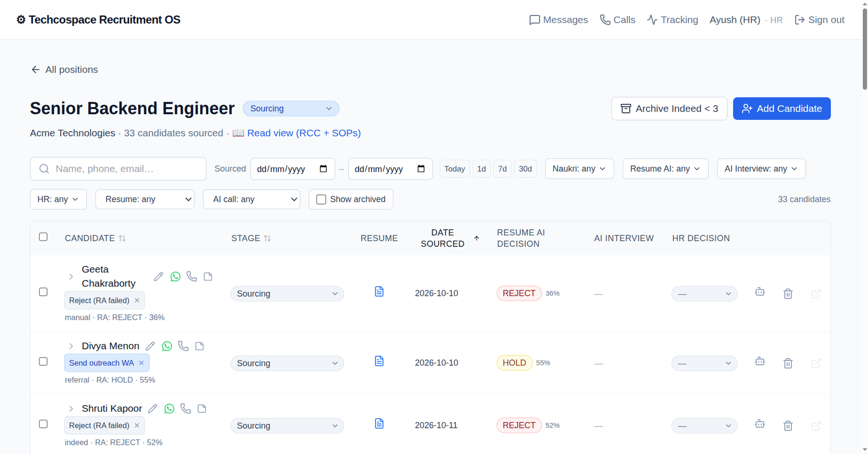Expand Geeta Chakraborty's row details
This screenshot has width=868, height=454.
point(71,276)
